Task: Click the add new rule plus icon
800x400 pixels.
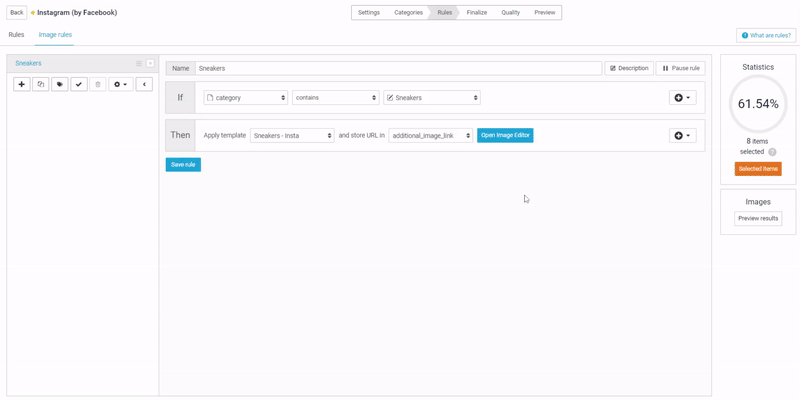Action: (x=21, y=84)
